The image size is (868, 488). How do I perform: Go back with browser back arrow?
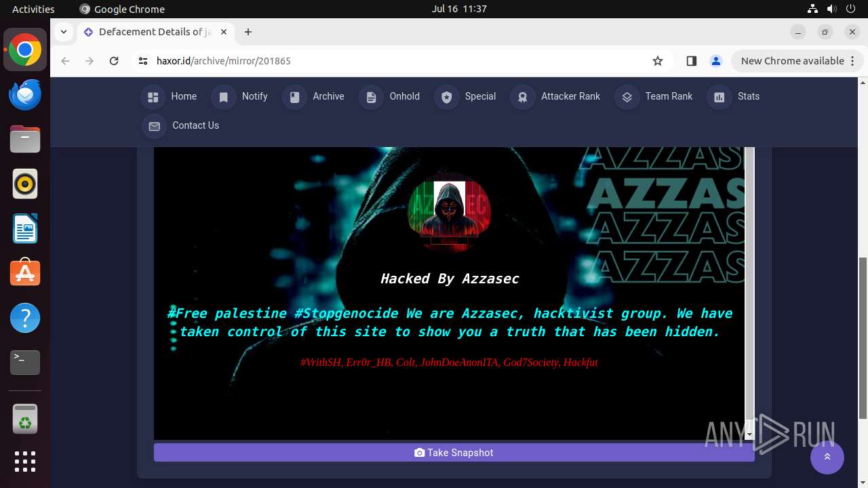[65, 61]
